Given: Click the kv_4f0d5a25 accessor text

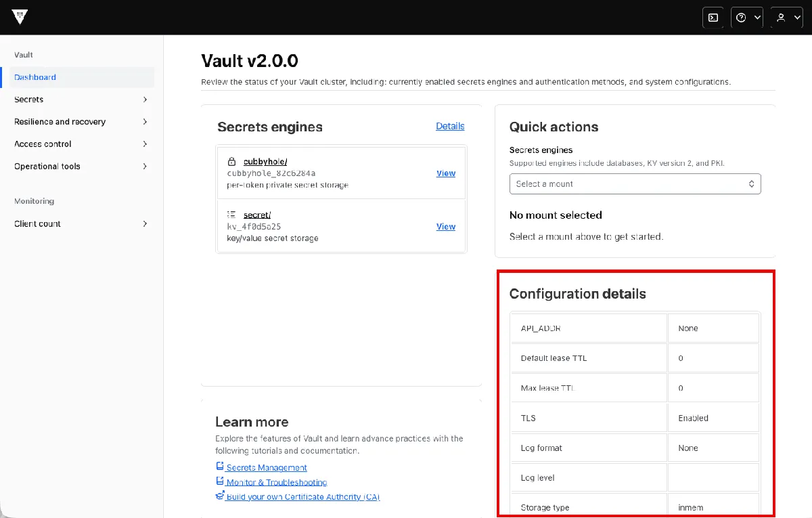Looking at the screenshot, I should click(254, 226).
